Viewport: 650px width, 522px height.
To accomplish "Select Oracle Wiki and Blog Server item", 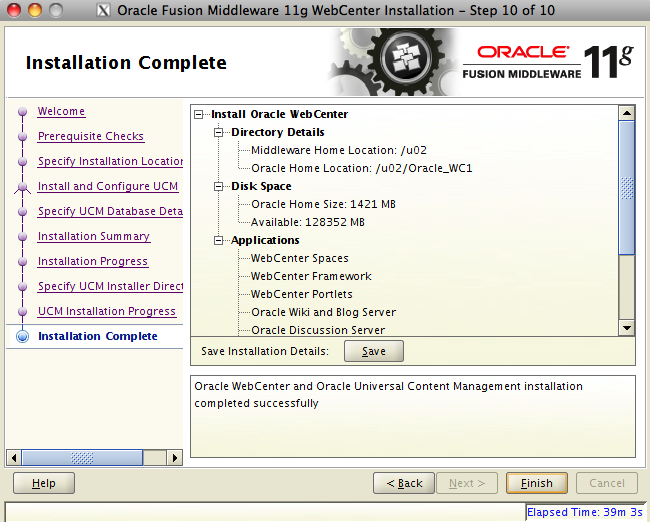I will (323, 312).
